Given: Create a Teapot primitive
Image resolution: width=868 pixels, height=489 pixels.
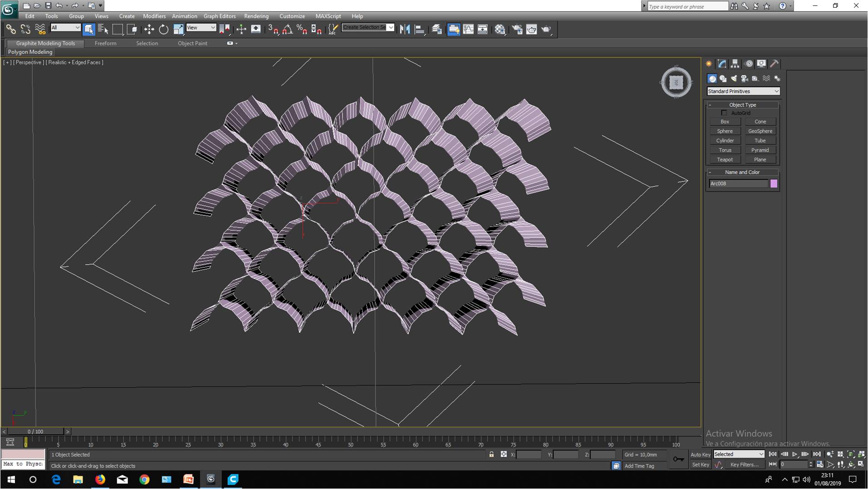Looking at the screenshot, I should point(725,159).
